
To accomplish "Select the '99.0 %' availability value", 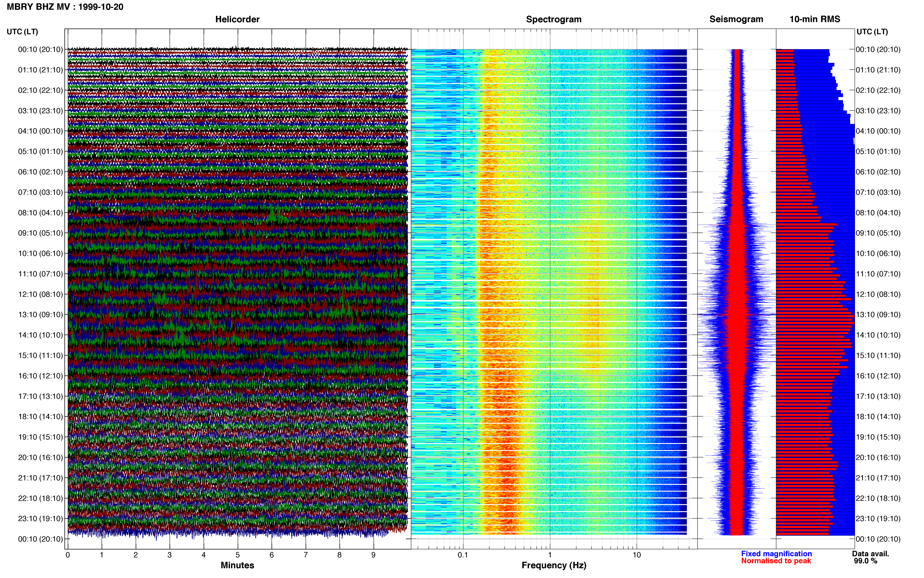I will coord(865,561).
